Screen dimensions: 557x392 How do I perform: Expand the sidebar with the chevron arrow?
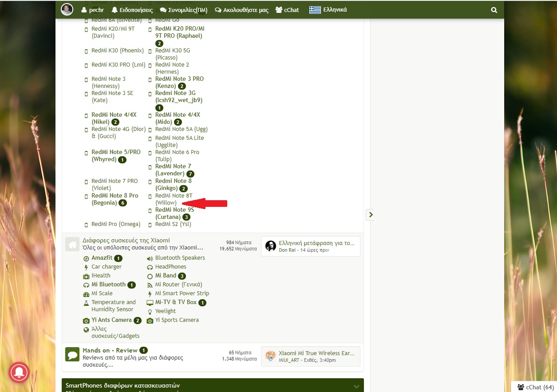[x=371, y=214]
